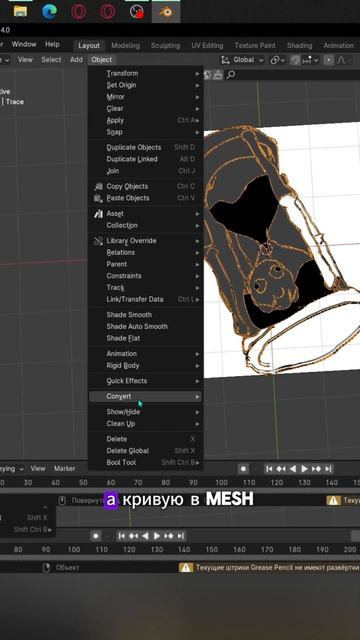Viewport: 360px width, 640px height.
Task: Expand the Library Override submenu
Action: (145, 241)
